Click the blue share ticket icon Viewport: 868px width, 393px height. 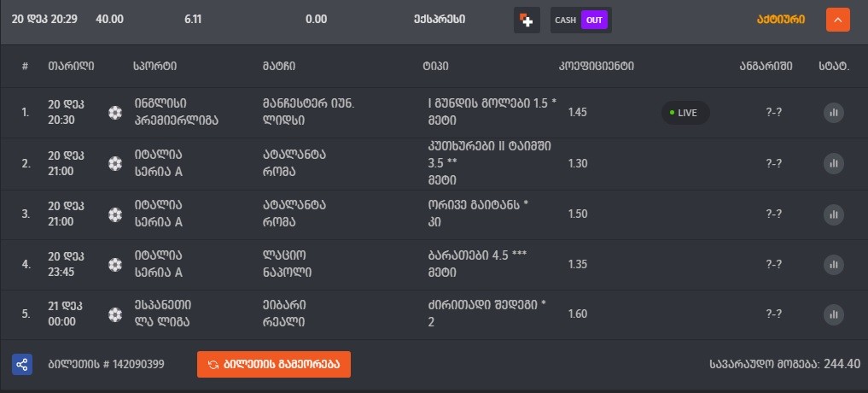tap(22, 364)
